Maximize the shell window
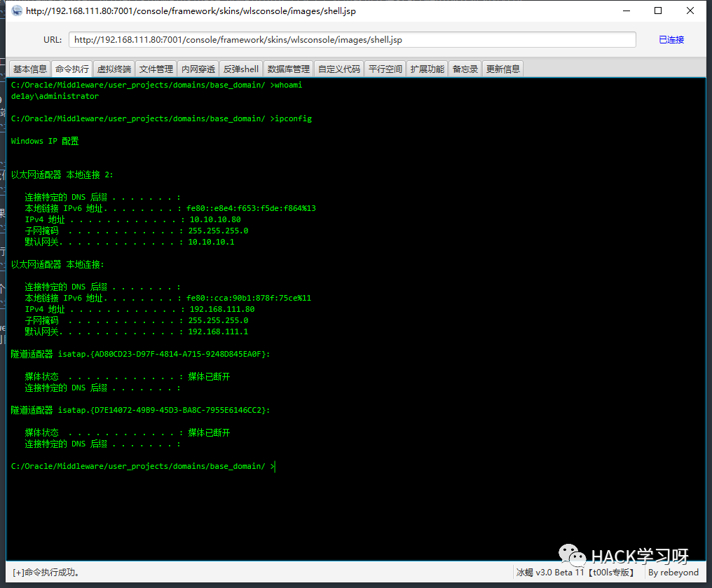This screenshot has width=712, height=588. point(658,11)
